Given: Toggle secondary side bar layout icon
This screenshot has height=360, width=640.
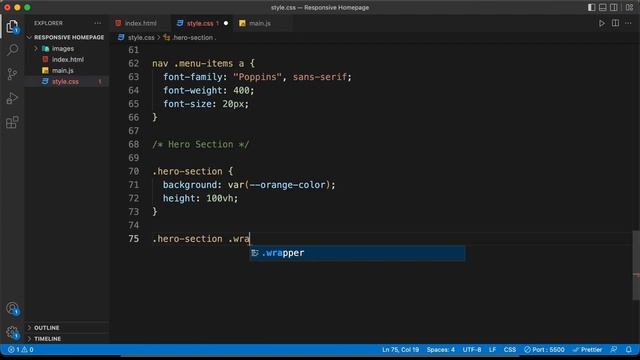Looking at the screenshot, I should pos(613,7).
